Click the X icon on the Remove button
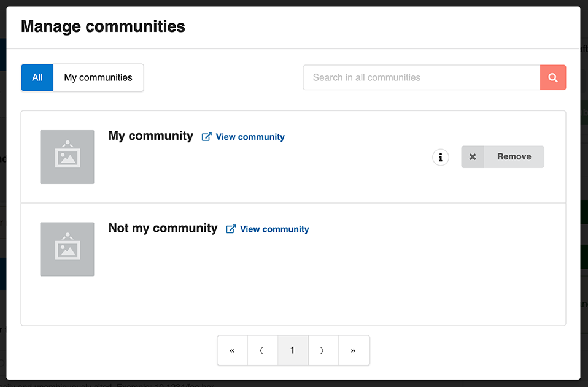The image size is (588, 387). [473, 156]
